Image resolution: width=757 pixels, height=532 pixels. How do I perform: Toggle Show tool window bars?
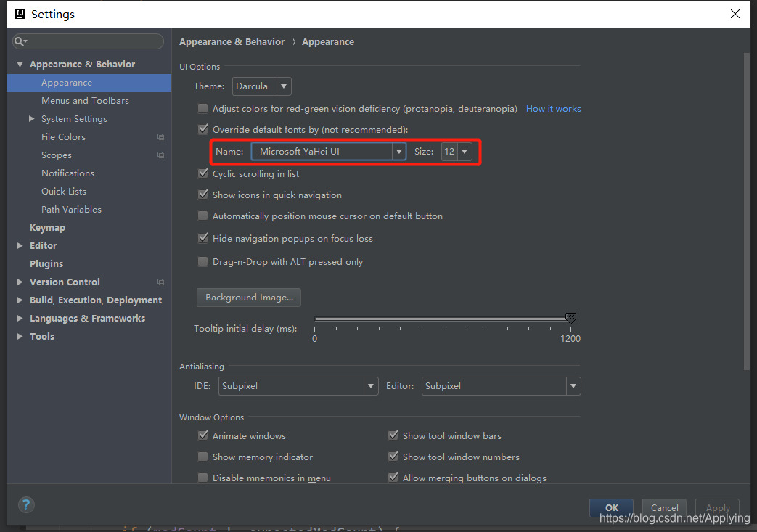[393, 435]
